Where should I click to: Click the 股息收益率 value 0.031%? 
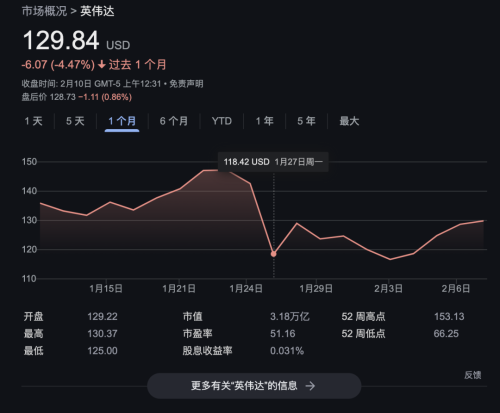coord(287,351)
